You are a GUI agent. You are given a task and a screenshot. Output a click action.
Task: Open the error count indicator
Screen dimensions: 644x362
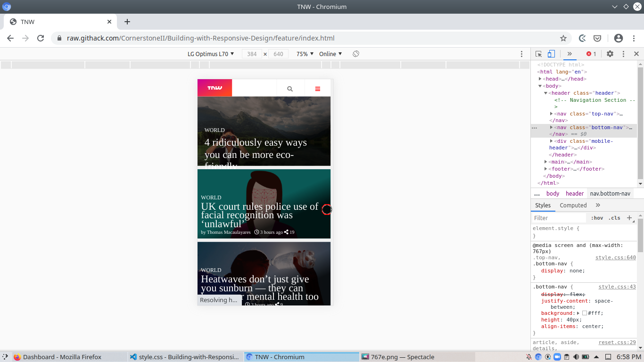[591, 54]
